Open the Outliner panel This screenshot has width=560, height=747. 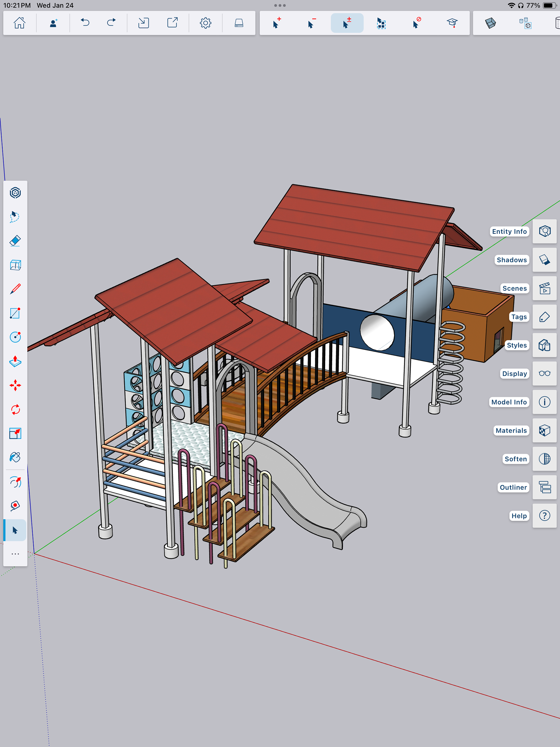(545, 487)
